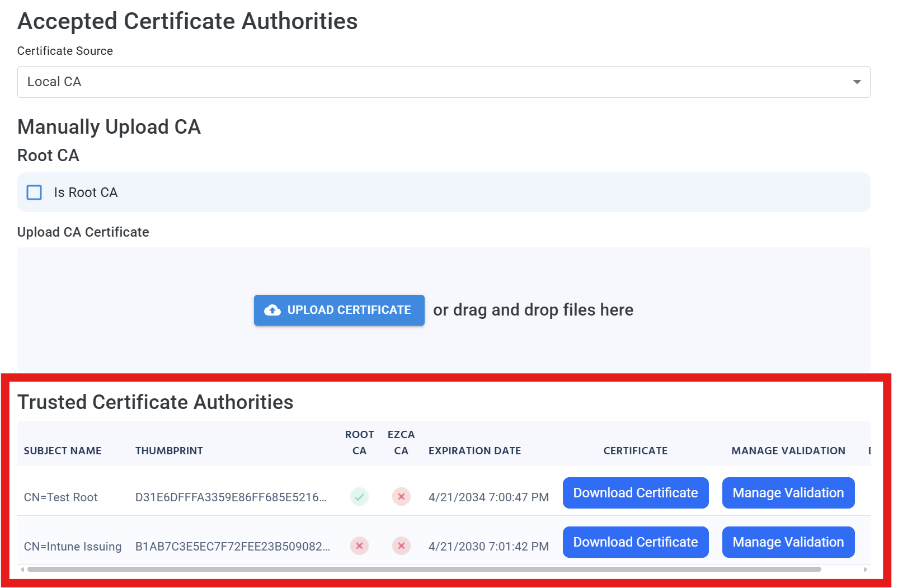The width and height of the screenshot is (898, 588).
Task: Click the red EZCA CA icon for CN=Test Root
Action: (x=401, y=497)
